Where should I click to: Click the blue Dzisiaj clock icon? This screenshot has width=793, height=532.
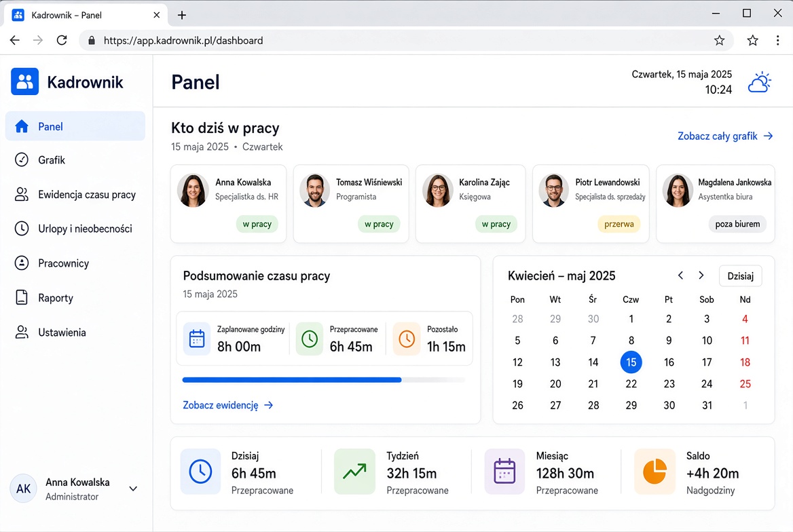(x=201, y=472)
